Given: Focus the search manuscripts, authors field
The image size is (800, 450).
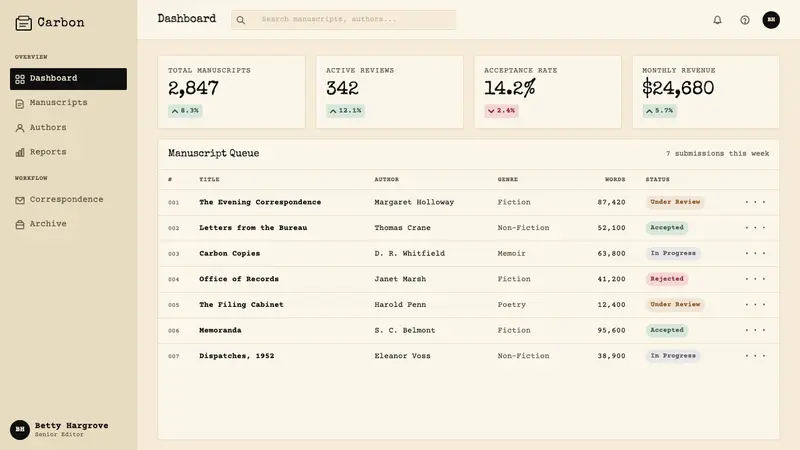Looking at the screenshot, I should pos(343,19).
